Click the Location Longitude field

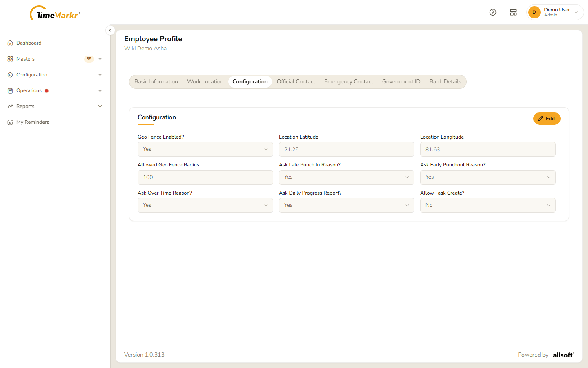488,149
